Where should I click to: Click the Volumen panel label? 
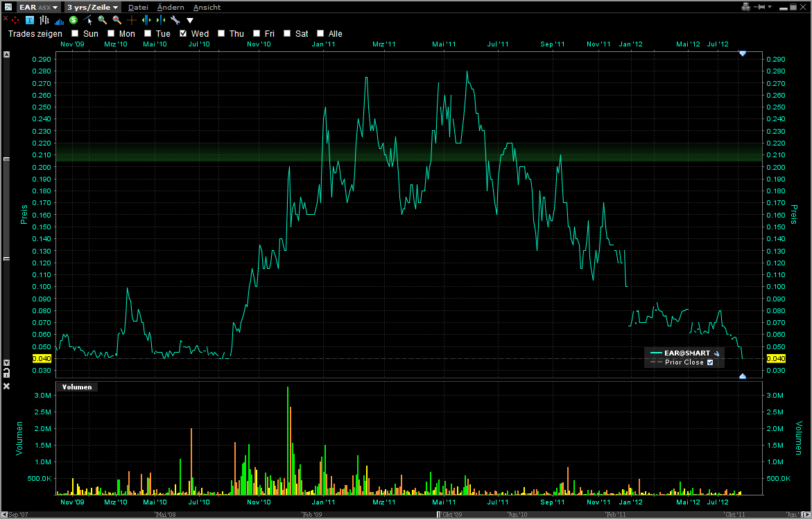coord(77,387)
